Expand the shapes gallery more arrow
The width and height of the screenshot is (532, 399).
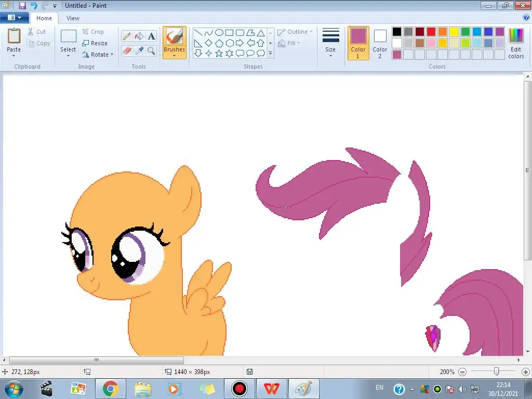point(270,54)
